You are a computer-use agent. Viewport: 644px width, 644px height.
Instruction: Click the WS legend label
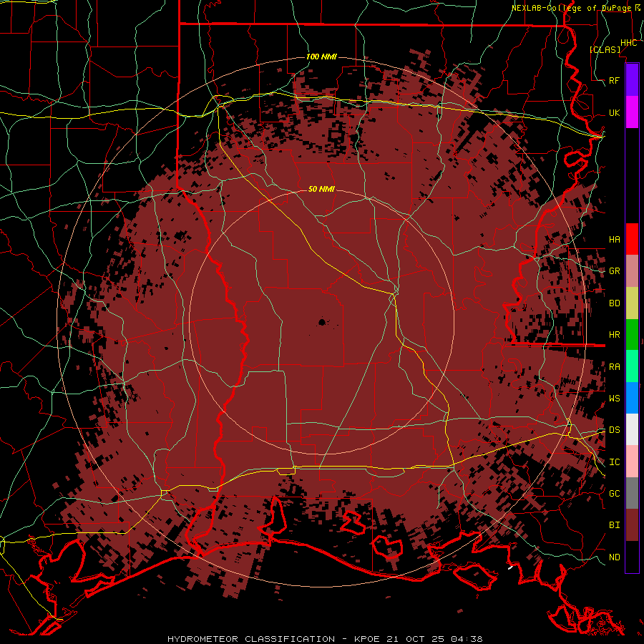(x=615, y=399)
